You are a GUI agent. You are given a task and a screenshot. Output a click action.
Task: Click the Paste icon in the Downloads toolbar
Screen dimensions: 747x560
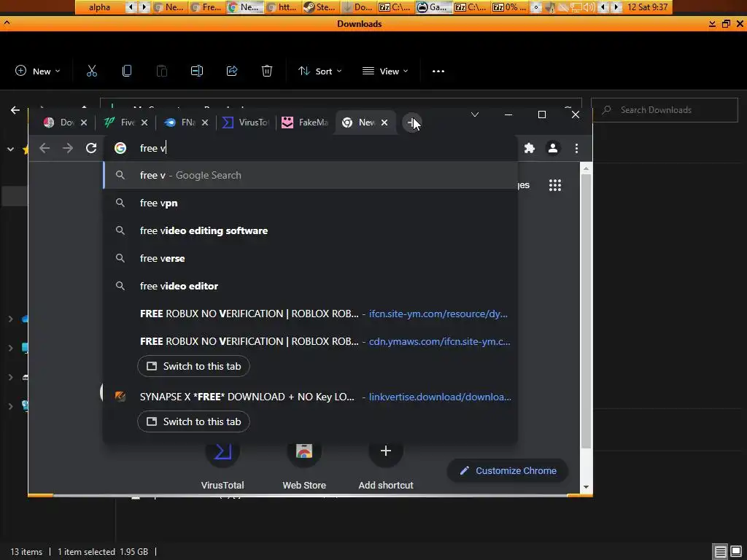(162, 71)
